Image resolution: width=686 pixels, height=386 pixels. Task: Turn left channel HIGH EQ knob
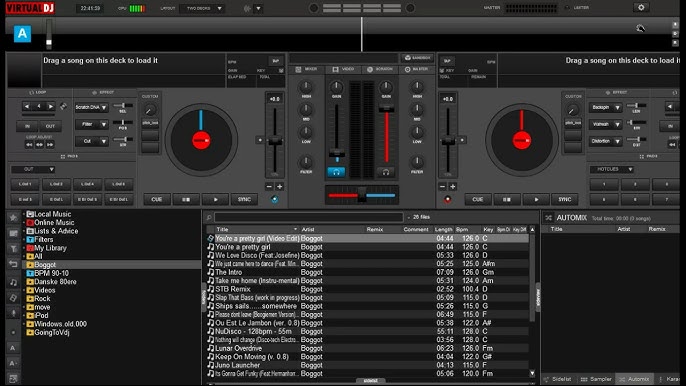tap(306, 87)
